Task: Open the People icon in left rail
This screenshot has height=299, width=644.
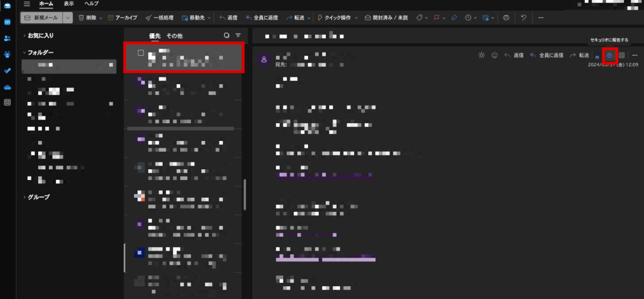Action: point(8,38)
